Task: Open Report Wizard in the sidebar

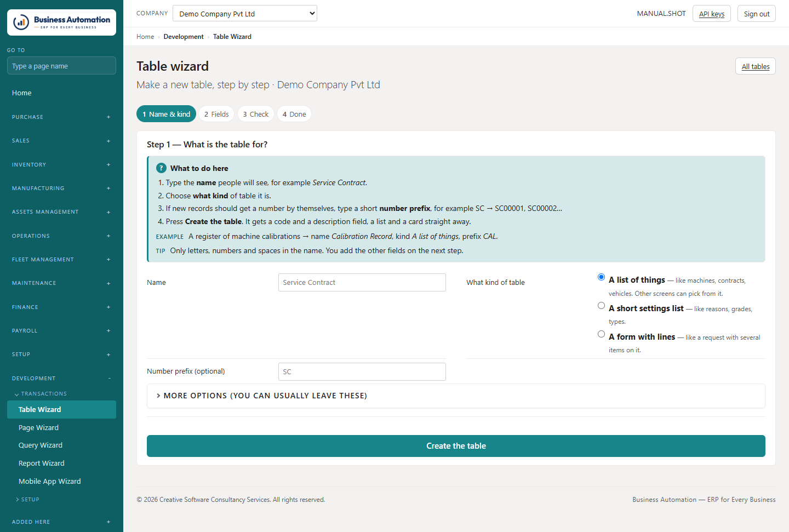Action: [x=61, y=464]
